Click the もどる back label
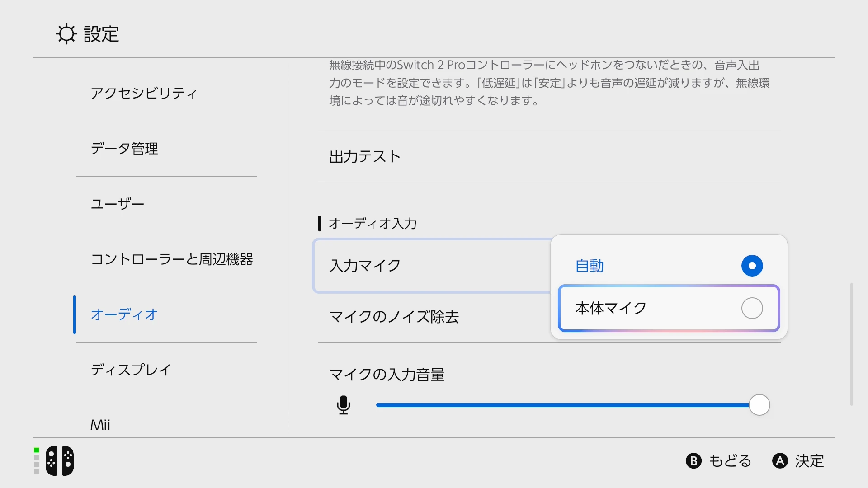 (730, 461)
